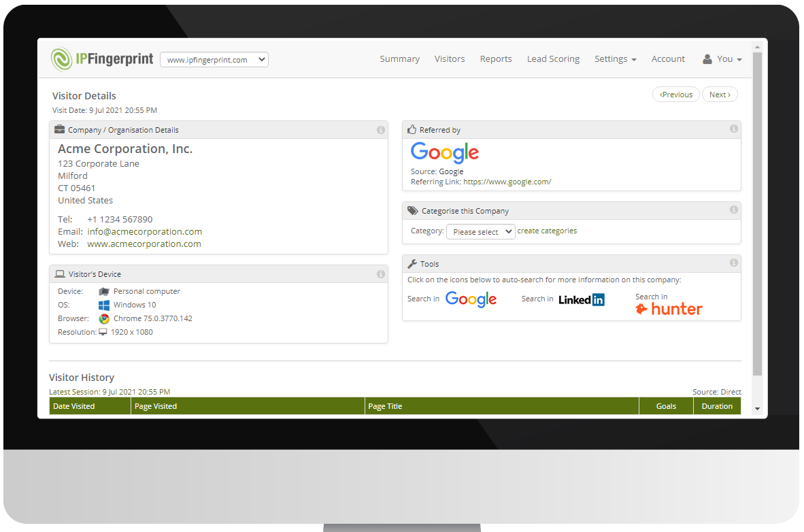Click the vertical scrollbar thumb
804x532 pixels.
coord(757,214)
